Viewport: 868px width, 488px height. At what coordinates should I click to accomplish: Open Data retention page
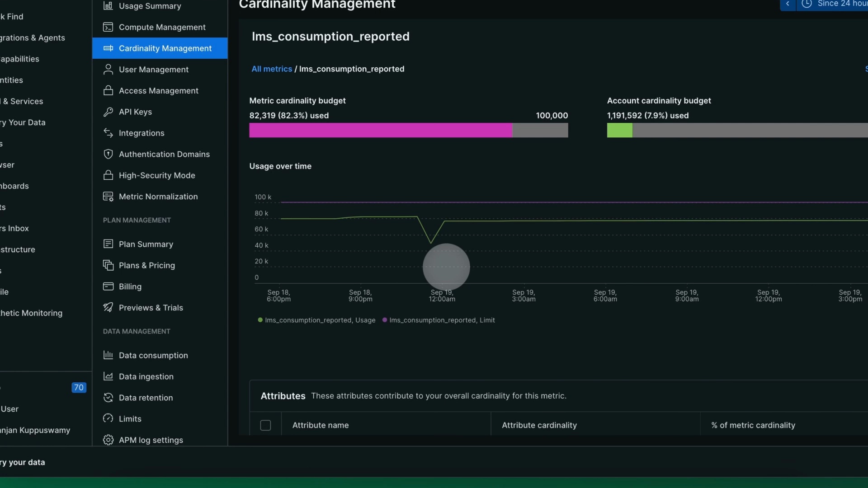(160, 398)
